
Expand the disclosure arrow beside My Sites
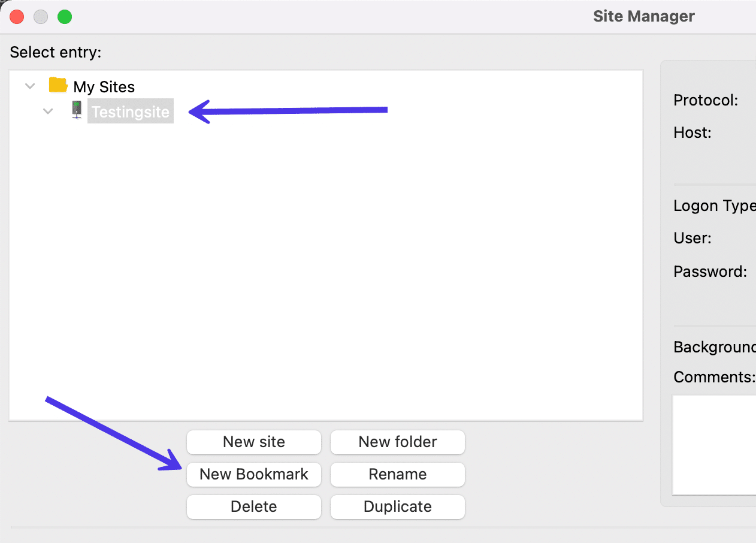tap(30, 86)
